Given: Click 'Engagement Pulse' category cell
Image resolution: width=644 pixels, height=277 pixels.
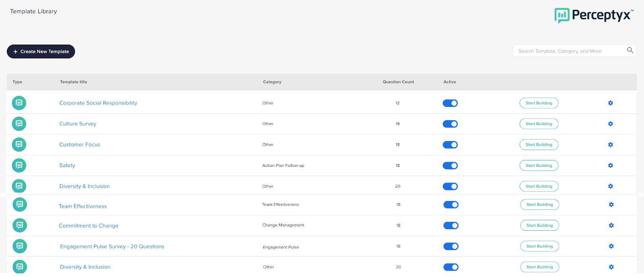Looking at the screenshot, I should click(281, 247).
